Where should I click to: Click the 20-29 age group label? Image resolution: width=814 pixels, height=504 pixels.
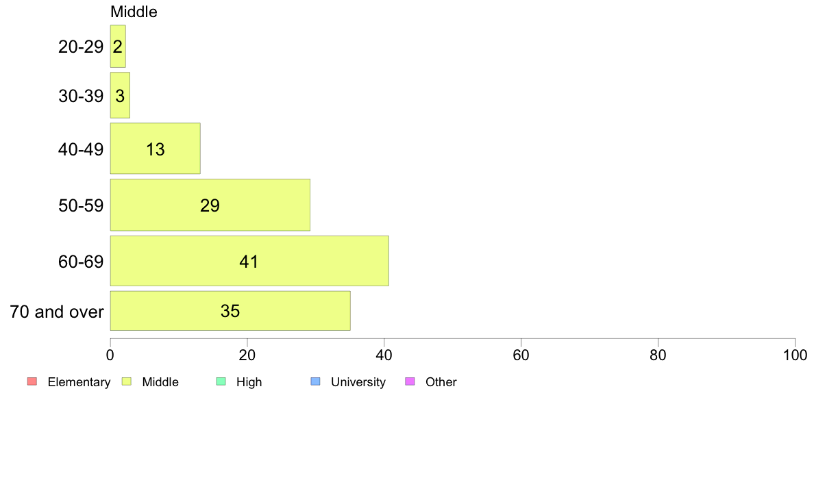(81, 47)
